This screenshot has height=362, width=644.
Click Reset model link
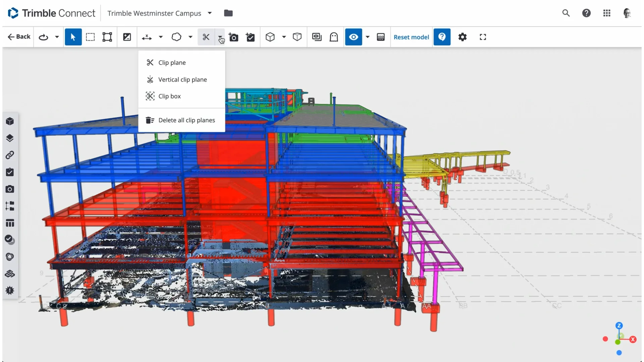coord(411,37)
